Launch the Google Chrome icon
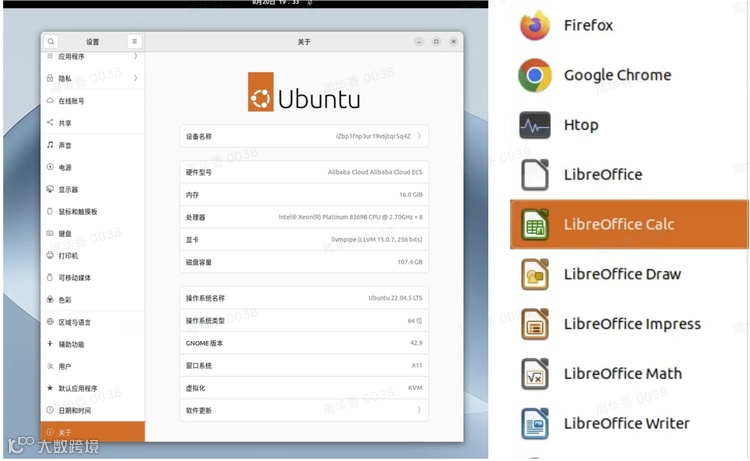The image size is (750, 461). coord(535,75)
